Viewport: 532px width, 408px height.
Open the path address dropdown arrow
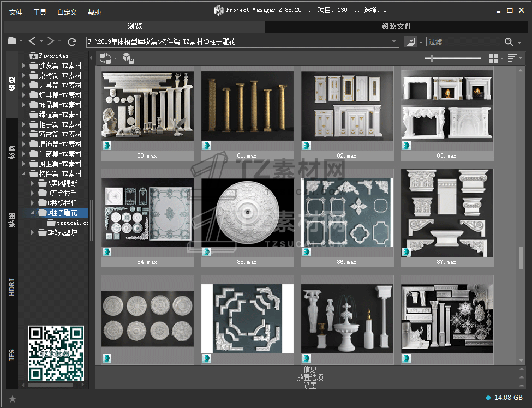click(394, 42)
